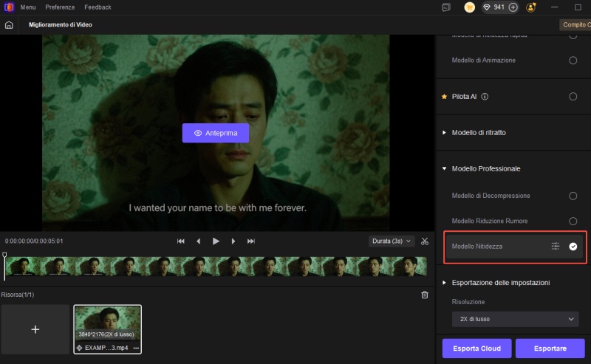591x364 pixels.
Task: Enable Pilota AI radio option
Action: click(573, 97)
